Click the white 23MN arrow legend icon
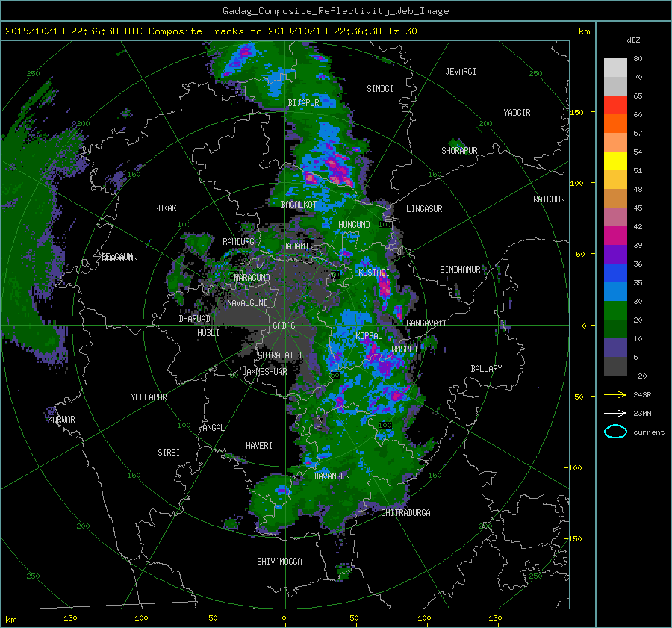Viewport: 672px width, 628px height. 615,413
